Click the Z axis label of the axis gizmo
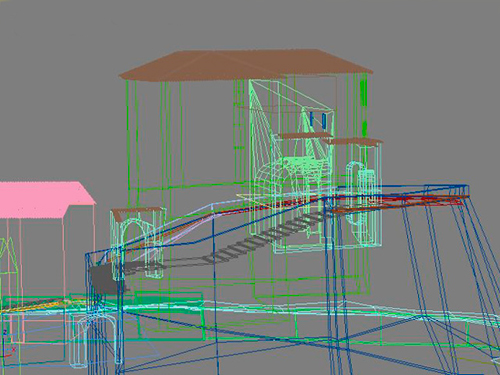Image resolution: width=500 pixels, height=375 pixels. [5, 332]
